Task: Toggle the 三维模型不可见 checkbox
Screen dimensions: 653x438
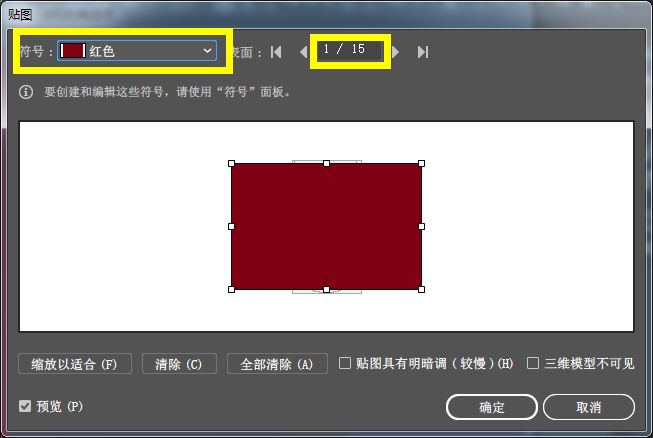Action: pos(533,363)
